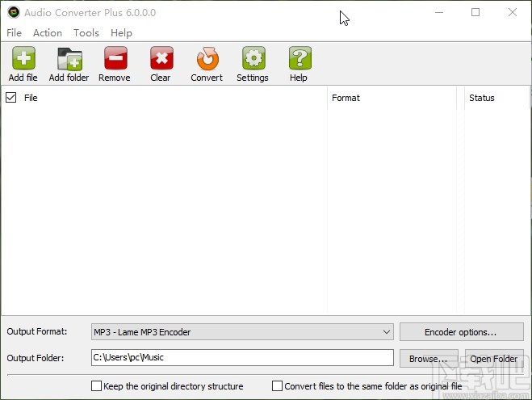Enable Convert files to the same folder

coord(277,385)
